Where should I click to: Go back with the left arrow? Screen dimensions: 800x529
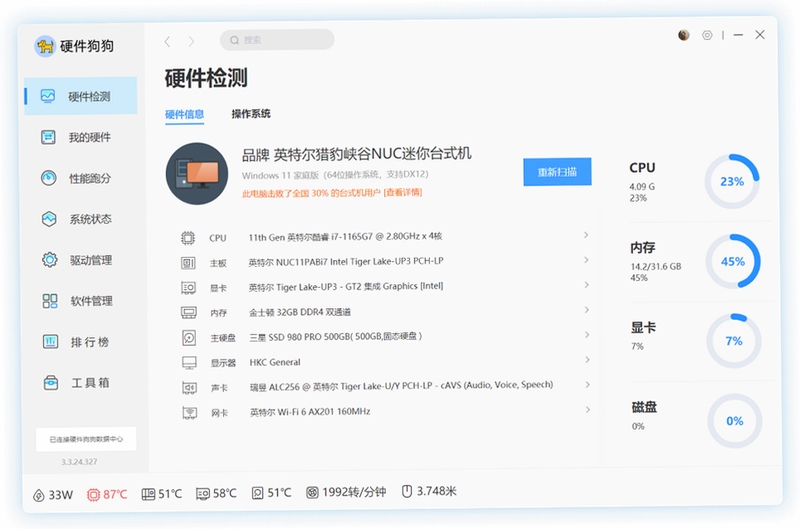[167, 41]
